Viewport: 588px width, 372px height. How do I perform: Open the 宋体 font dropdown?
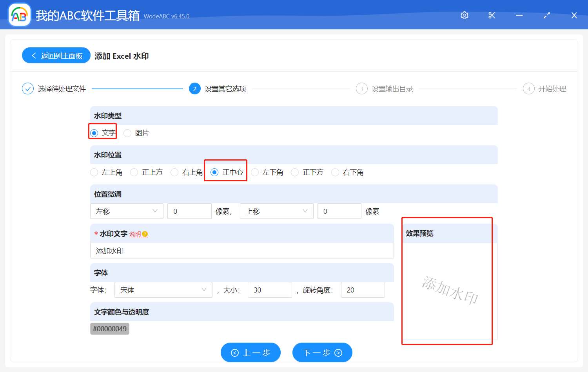(163, 290)
